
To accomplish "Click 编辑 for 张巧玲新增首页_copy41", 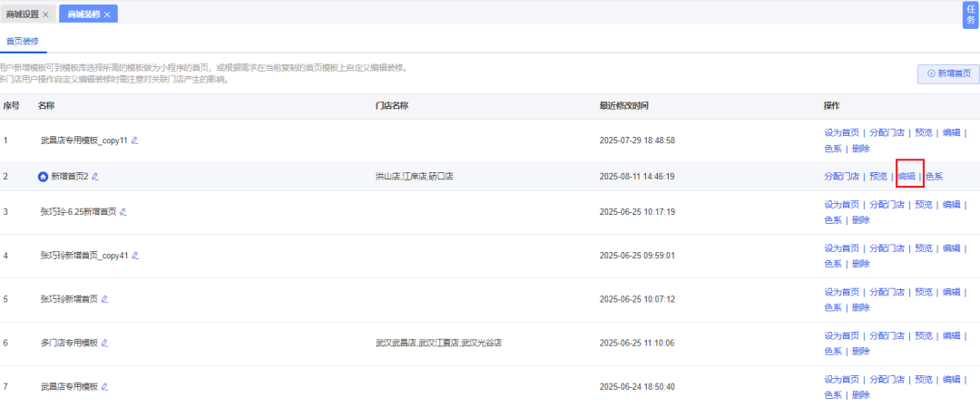I will point(951,247).
